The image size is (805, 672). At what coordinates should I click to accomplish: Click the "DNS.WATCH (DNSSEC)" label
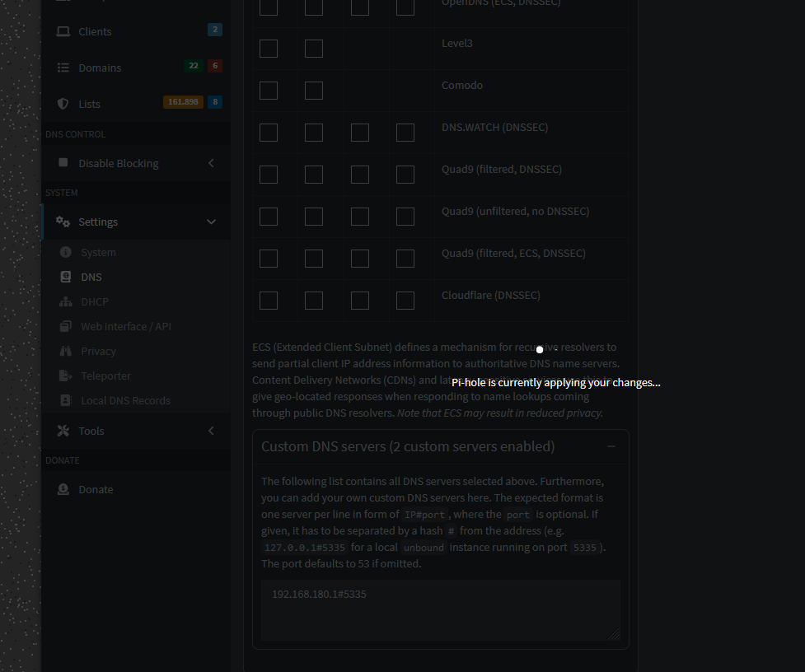coord(495,127)
